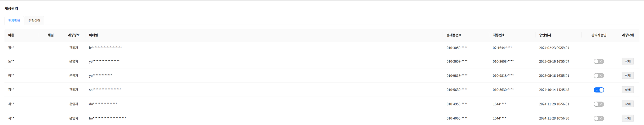The height and width of the screenshot is (125, 644).
Task: Click 삭제 button for the 노** account
Action: pyautogui.click(x=628, y=61)
